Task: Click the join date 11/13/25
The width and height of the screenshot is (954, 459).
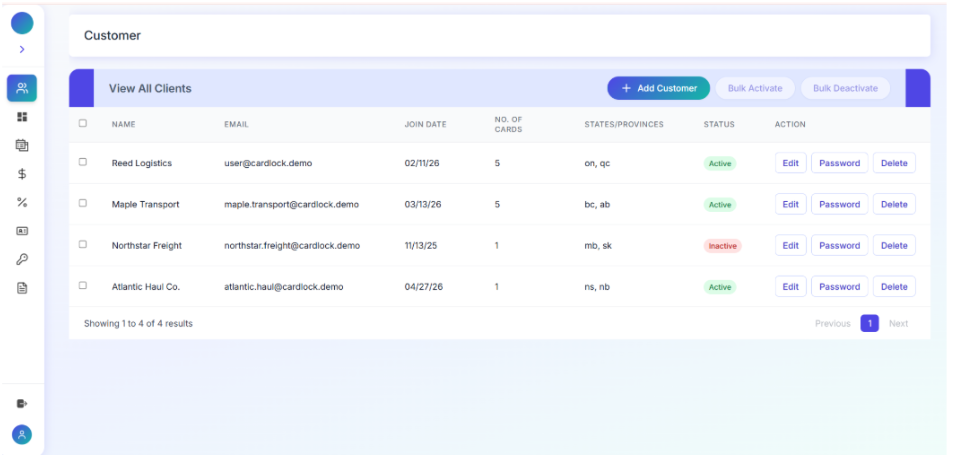Action: [x=421, y=245]
